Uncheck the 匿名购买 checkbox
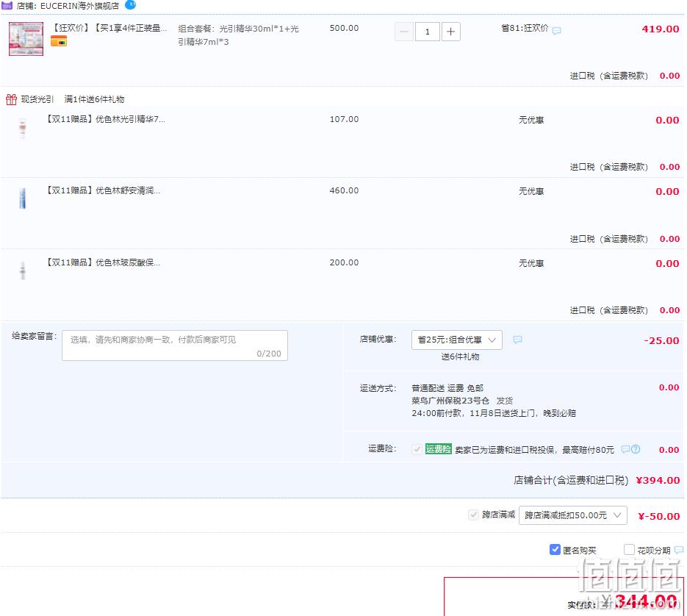Viewport: 687px width, 616px height. point(555,549)
